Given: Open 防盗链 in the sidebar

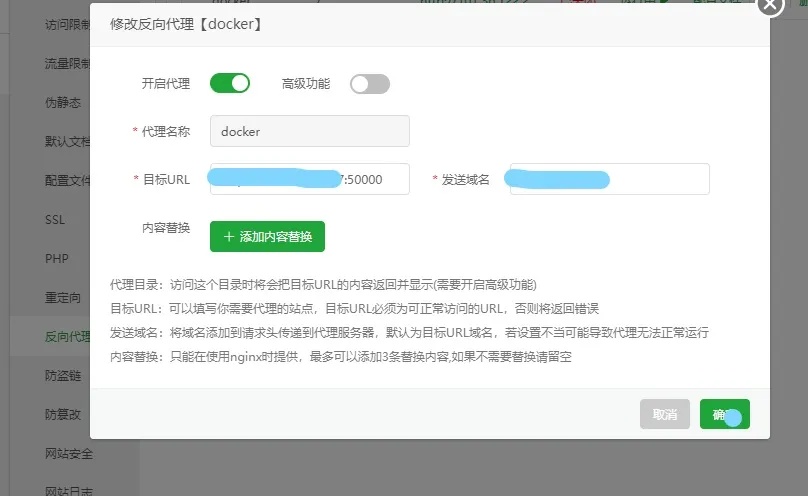Looking at the screenshot, I should coord(63,375).
